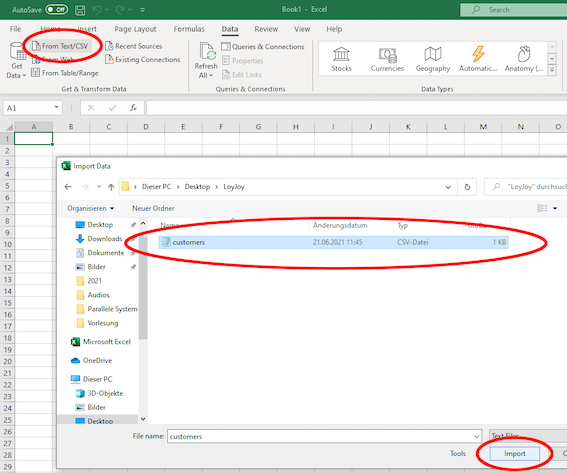Select the Currencies data type
The height and width of the screenshot is (473, 567).
click(x=387, y=59)
